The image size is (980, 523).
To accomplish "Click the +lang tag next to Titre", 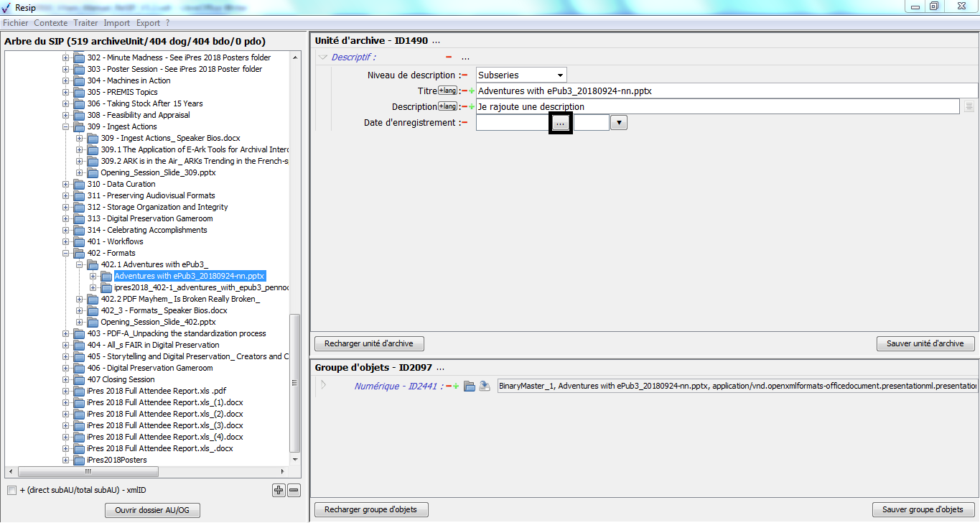I will pyautogui.click(x=448, y=91).
